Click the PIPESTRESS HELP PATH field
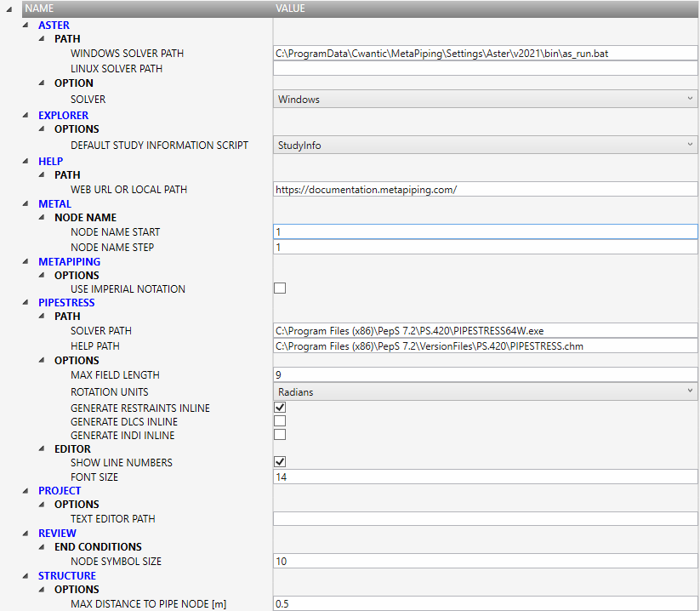 [x=486, y=345]
